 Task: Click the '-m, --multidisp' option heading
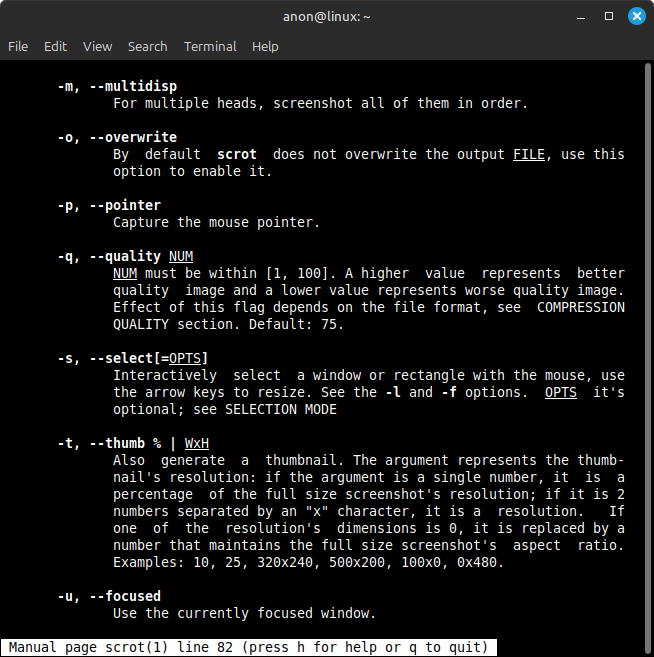117,86
